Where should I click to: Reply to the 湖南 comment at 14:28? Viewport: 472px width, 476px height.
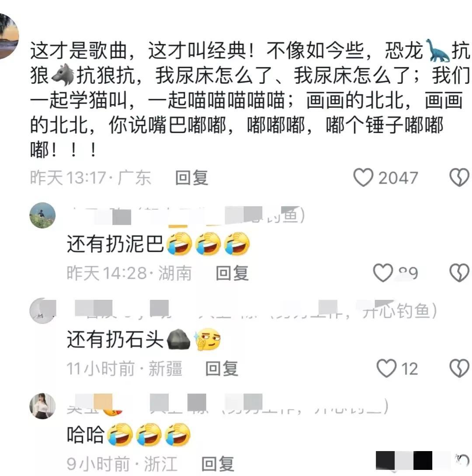(x=232, y=273)
